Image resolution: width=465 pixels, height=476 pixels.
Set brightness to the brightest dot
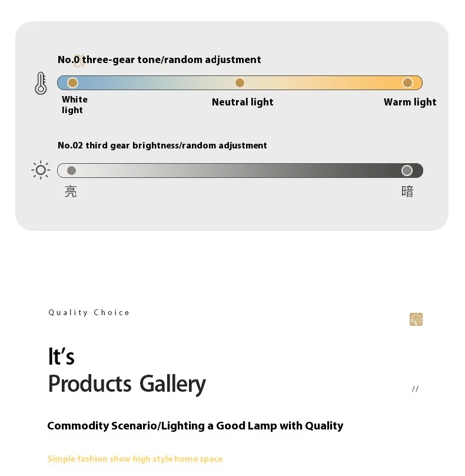tap(72, 171)
